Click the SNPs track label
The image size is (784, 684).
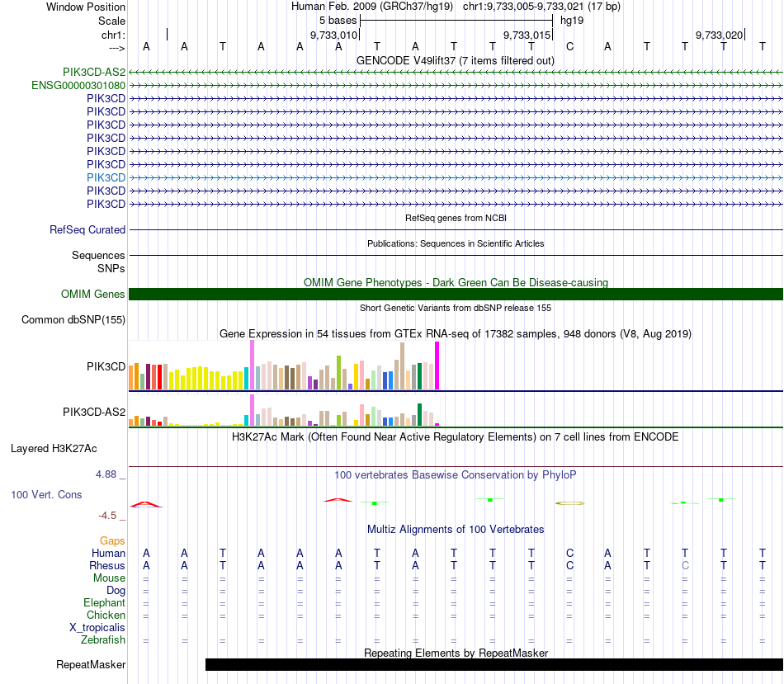tap(111, 268)
